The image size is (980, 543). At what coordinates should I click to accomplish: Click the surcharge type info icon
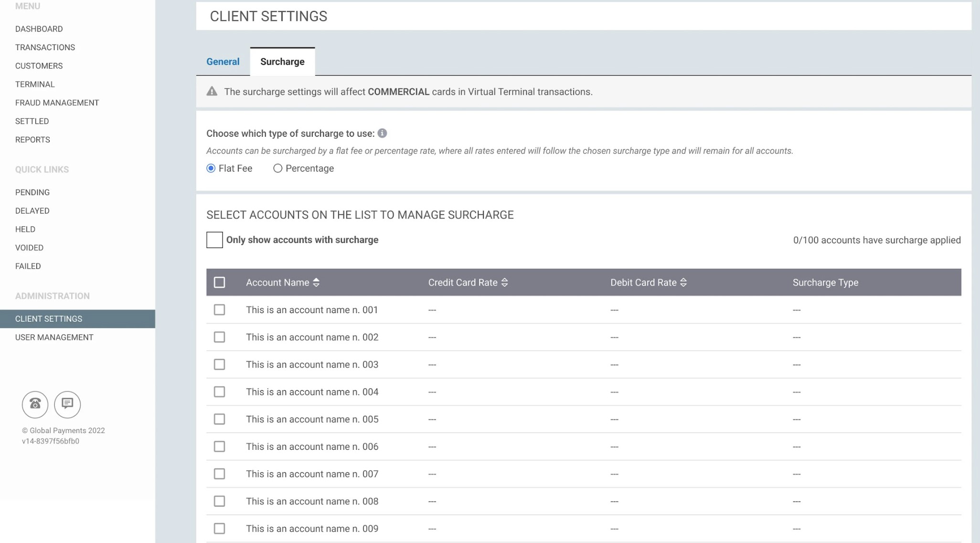[x=382, y=133]
